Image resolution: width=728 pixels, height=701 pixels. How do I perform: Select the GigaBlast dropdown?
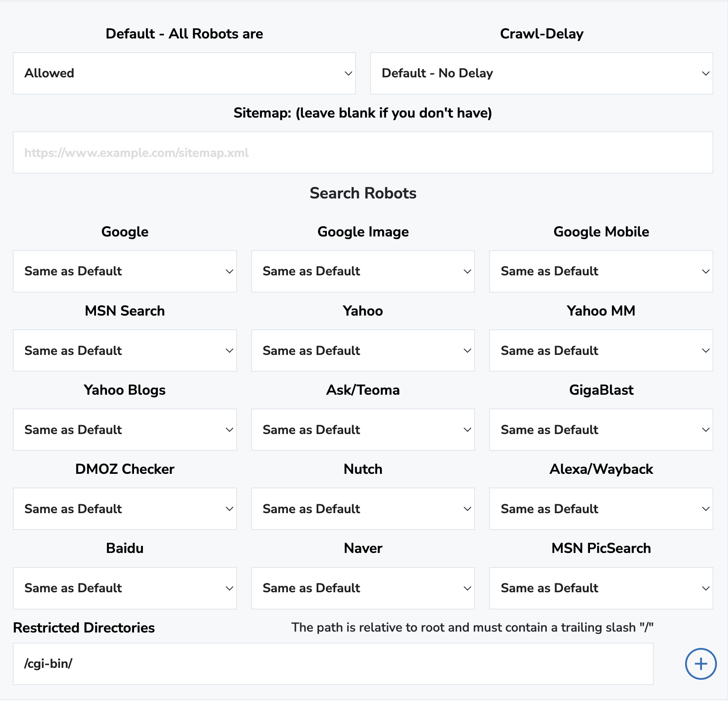601,430
